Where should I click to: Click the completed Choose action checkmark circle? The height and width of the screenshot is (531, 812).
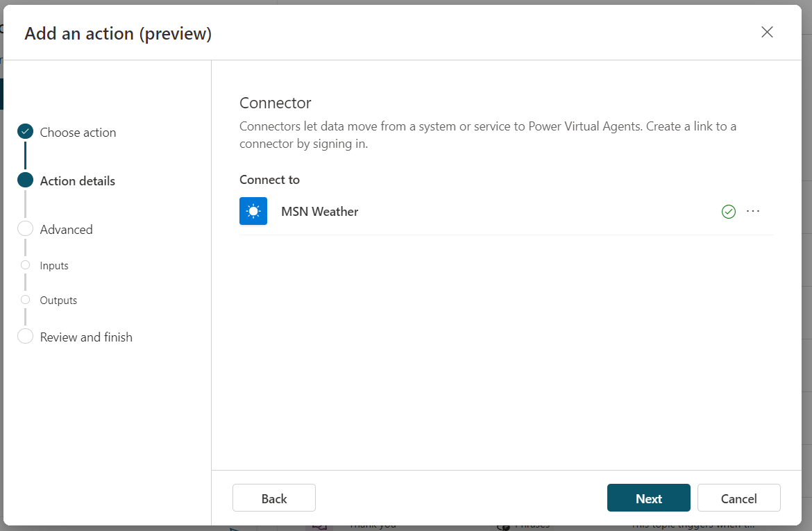(25, 132)
